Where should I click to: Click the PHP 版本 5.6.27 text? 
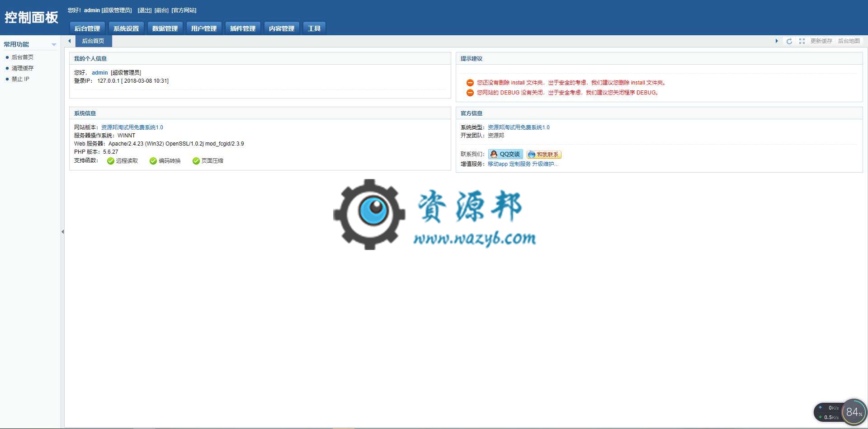pyautogui.click(x=96, y=152)
